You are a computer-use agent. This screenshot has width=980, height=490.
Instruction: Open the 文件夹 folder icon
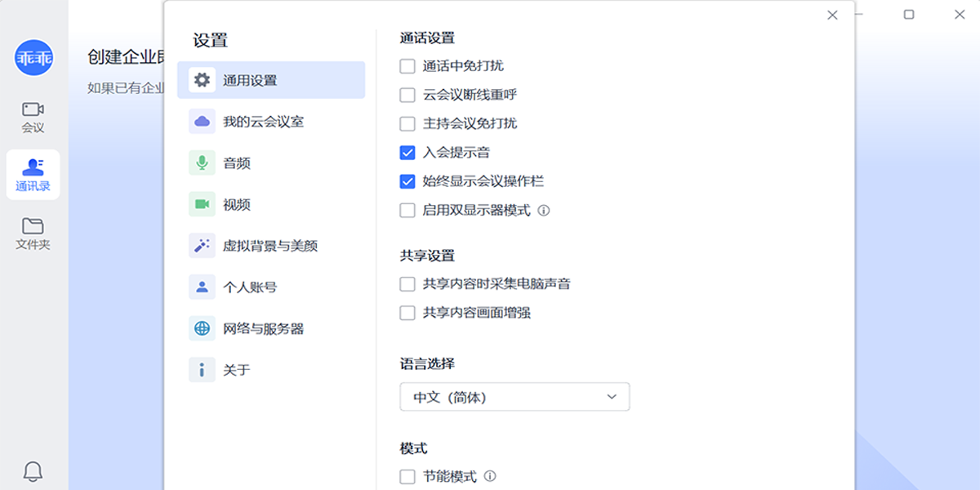pos(33,226)
